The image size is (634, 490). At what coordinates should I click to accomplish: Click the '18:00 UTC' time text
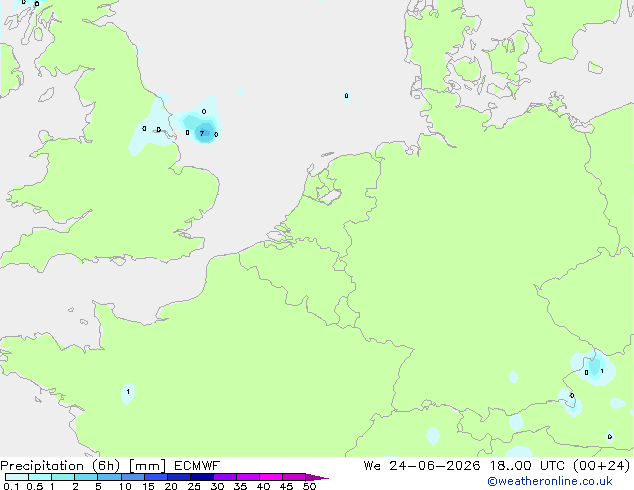pyautogui.click(x=527, y=466)
